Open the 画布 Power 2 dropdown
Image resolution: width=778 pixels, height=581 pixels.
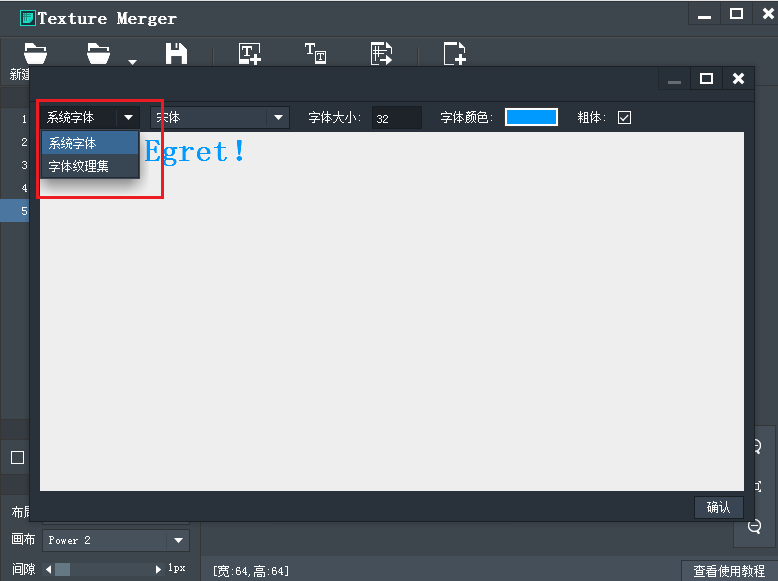click(x=116, y=540)
